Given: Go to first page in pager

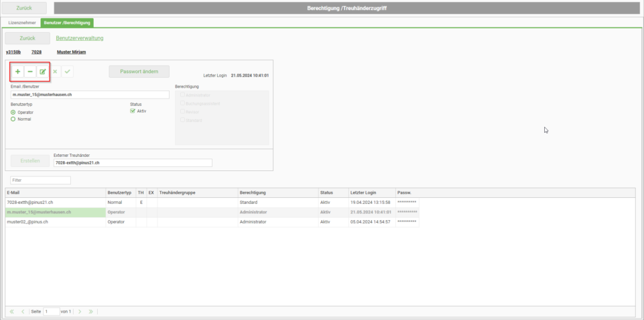Looking at the screenshot, I should point(11,311).
